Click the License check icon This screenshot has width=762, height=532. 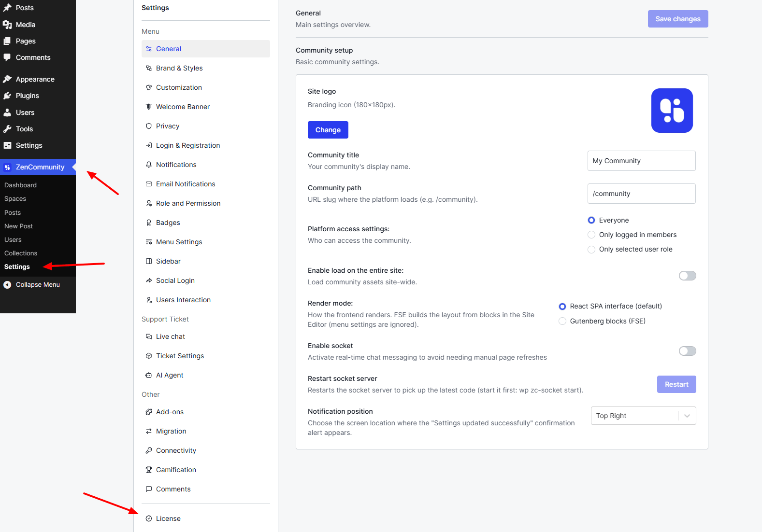point(149,518)
